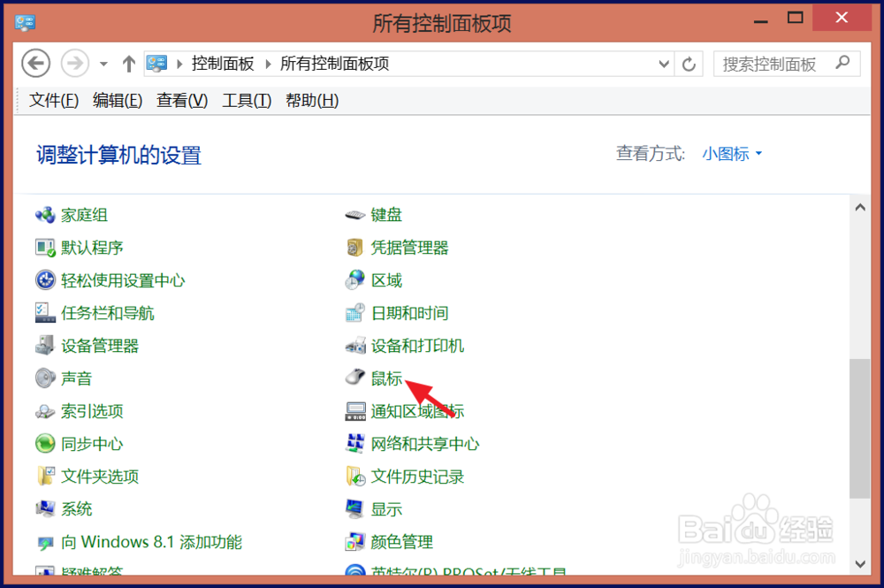884x588 pixels.
Task: Click the Folder Options (文件夹选项) icon
Action: pyautogui.click(x=45, y=477)
